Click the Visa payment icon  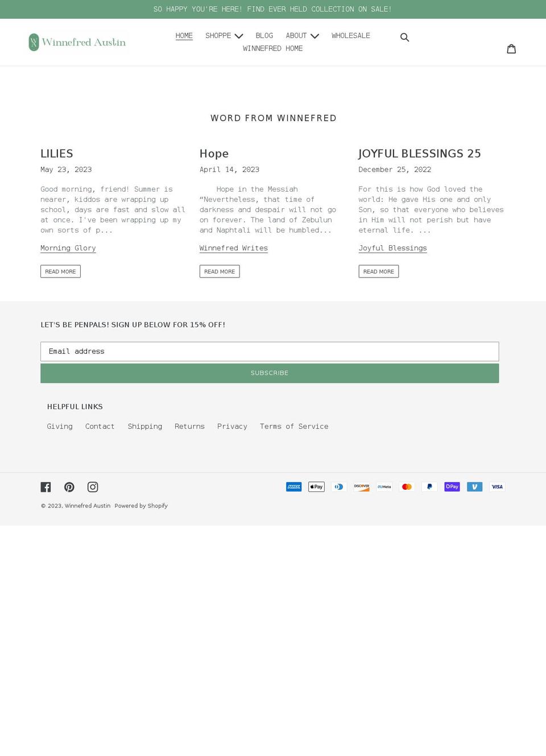(x=498, y=487)
